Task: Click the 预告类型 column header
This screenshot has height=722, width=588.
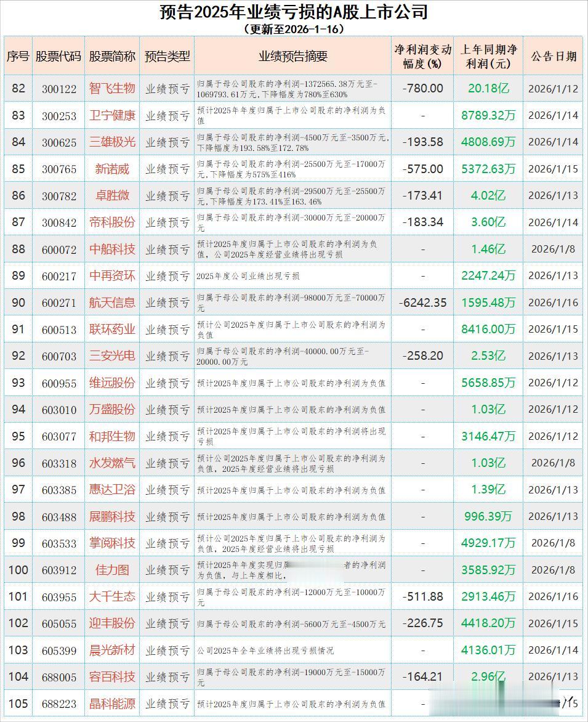Action: [167, 56]
